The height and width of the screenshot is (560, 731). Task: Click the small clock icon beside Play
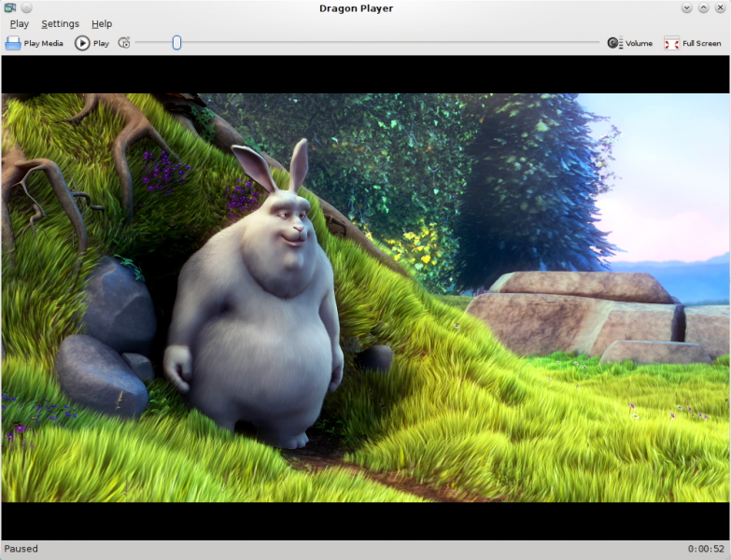[x=124, y=43]
